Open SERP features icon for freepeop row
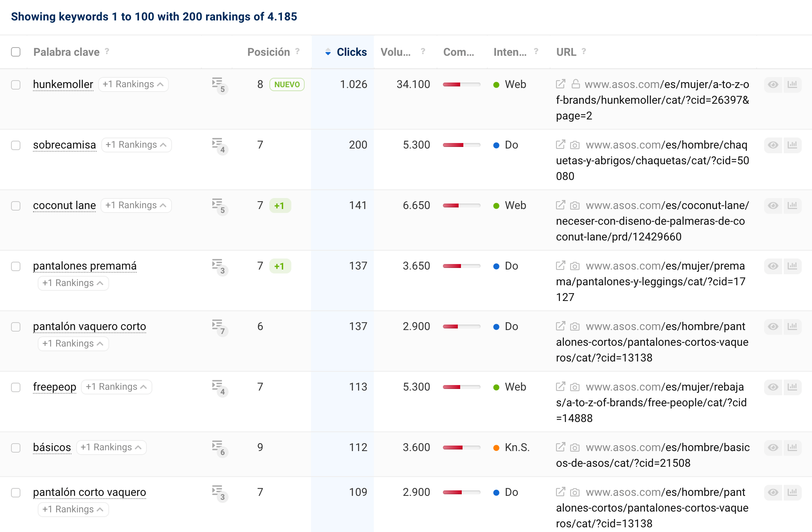This screenshot has height=532, width=812. pyautogui.click(x=220, y=388)
